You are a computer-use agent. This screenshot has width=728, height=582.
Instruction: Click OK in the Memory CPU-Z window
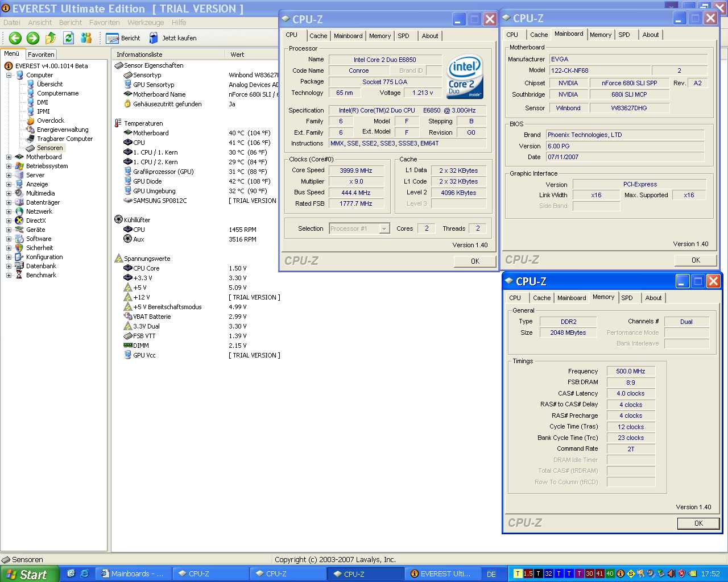[x=698, y=523]
